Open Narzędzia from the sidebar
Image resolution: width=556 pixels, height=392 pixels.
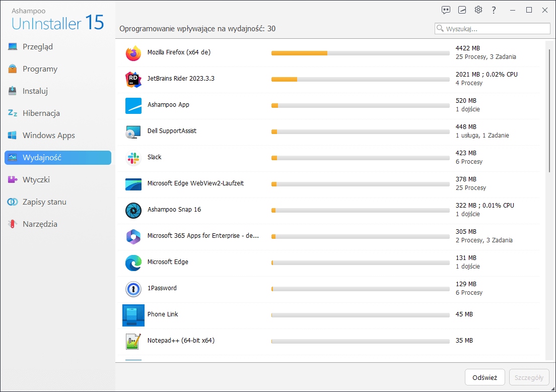pos(40,224)
